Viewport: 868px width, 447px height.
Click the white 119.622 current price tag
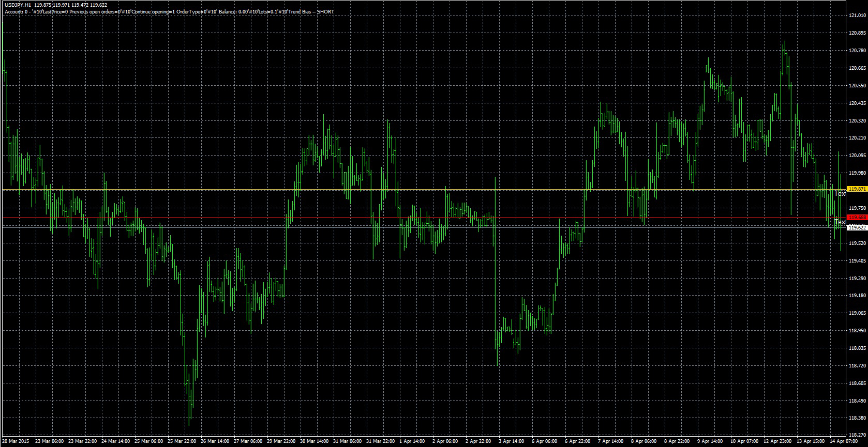tap(857, 227)
